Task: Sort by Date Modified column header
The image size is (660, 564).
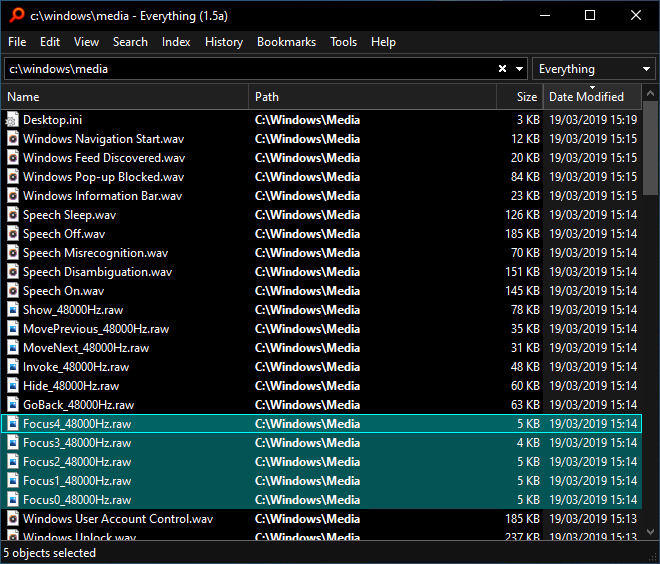Action: pos(592,97)
